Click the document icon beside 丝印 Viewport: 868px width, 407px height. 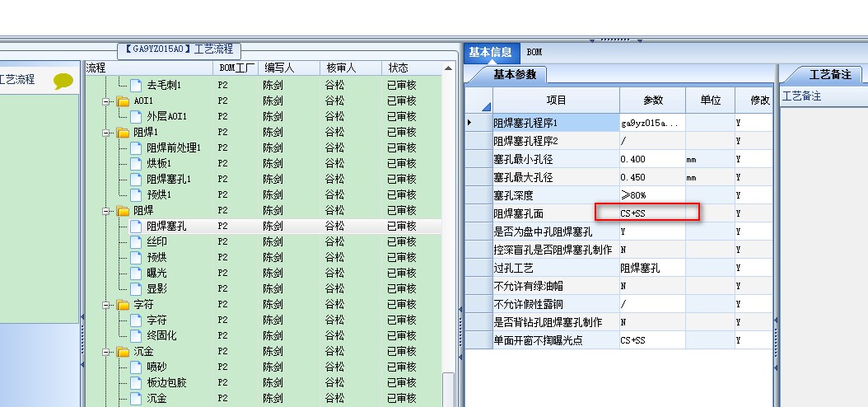136,242
